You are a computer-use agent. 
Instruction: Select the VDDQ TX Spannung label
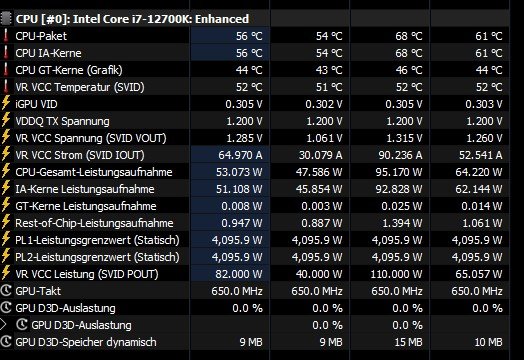tap(62, 121)
